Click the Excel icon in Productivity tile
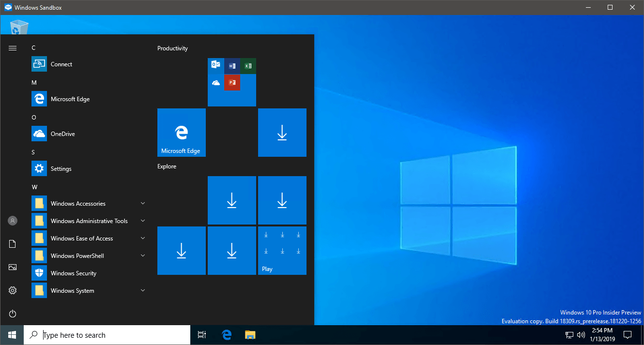Image resolution: width=644 pixels, height=345 pixels. point(248,66)
